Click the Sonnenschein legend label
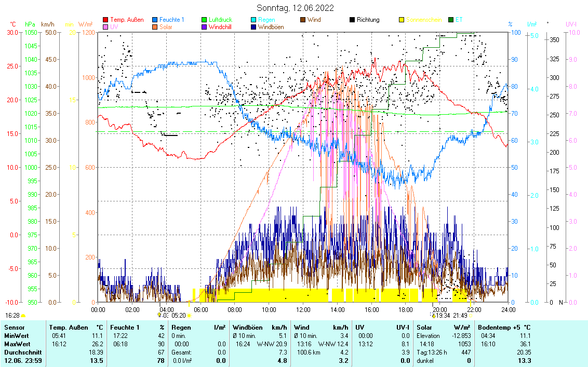588x367 pixels. pos(424,20)
